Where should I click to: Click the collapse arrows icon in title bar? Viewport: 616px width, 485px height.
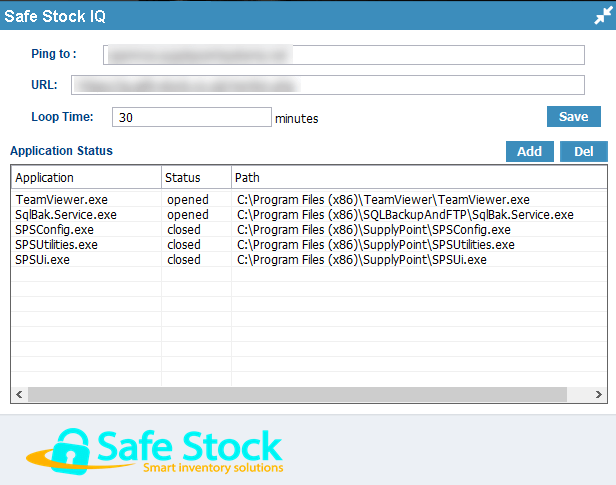point(603,16)
